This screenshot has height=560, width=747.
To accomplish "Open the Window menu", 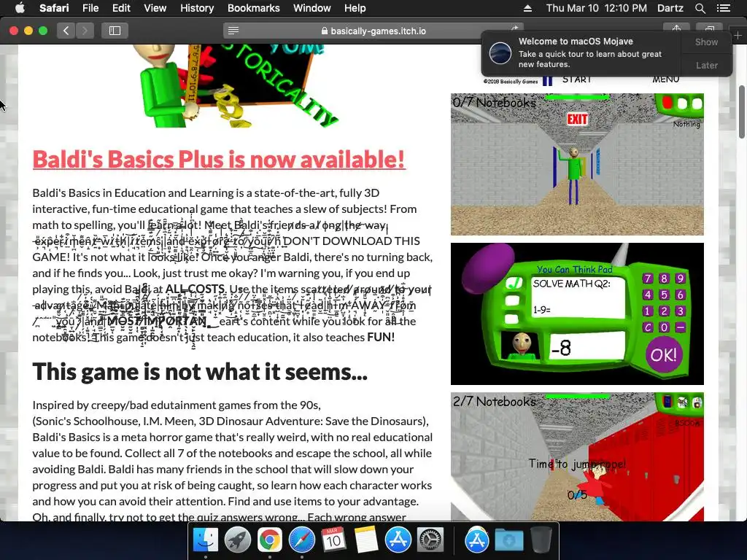I will pyautogui.click(x=311, y=8).
